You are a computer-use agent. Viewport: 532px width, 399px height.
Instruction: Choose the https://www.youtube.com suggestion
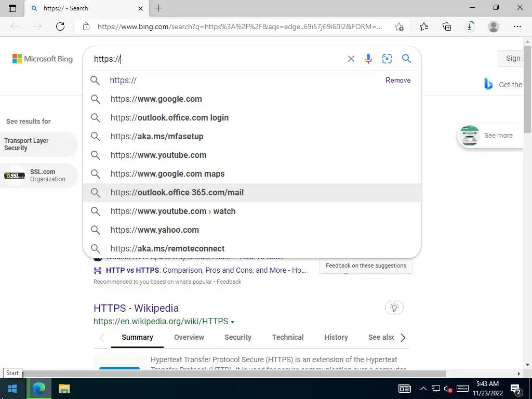252,155
